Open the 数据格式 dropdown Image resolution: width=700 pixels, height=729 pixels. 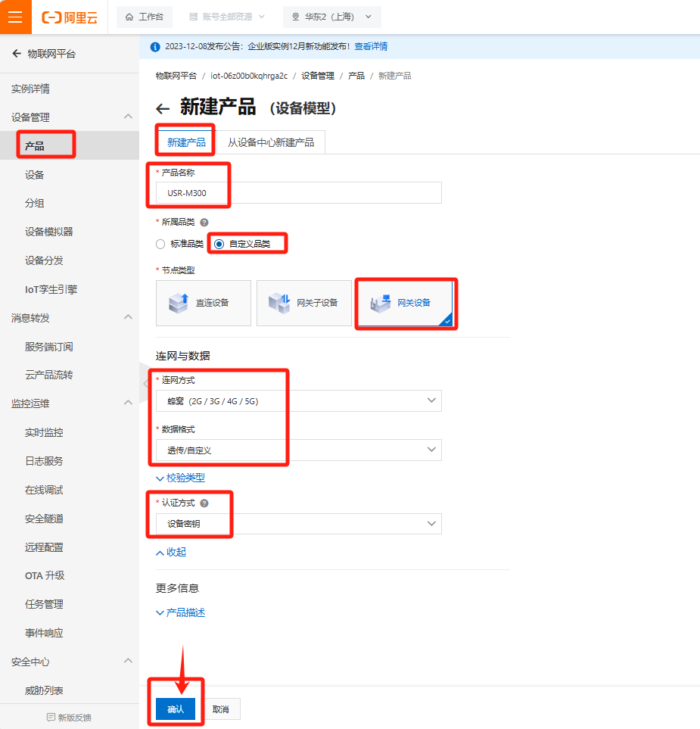[x=298, y=450]
